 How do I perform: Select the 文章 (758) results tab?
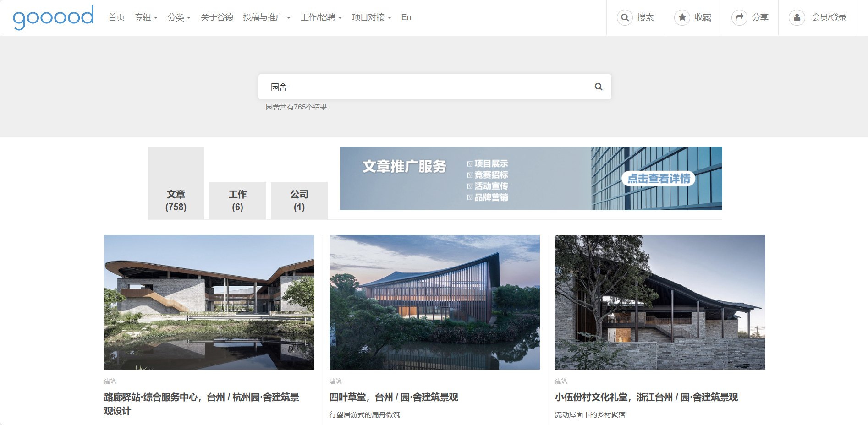(x=176, y=201)
